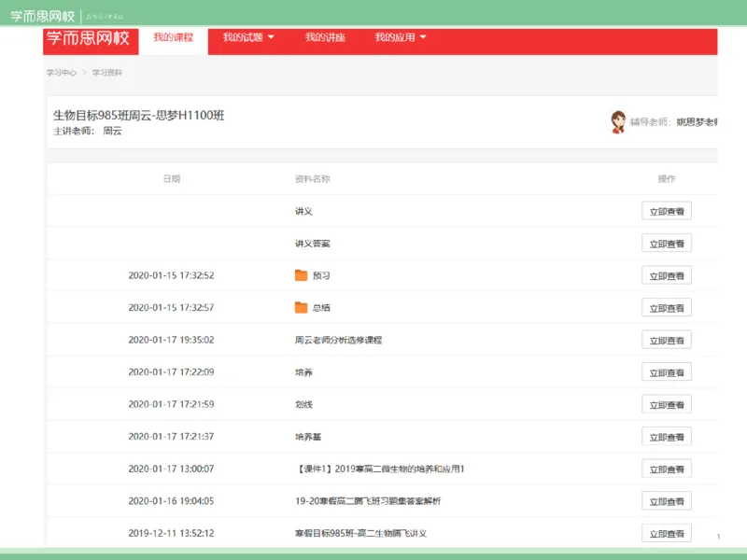Click 立即查看 for 划线 row
The height and width of the screenshot is (560, 747).
[667, 404]
